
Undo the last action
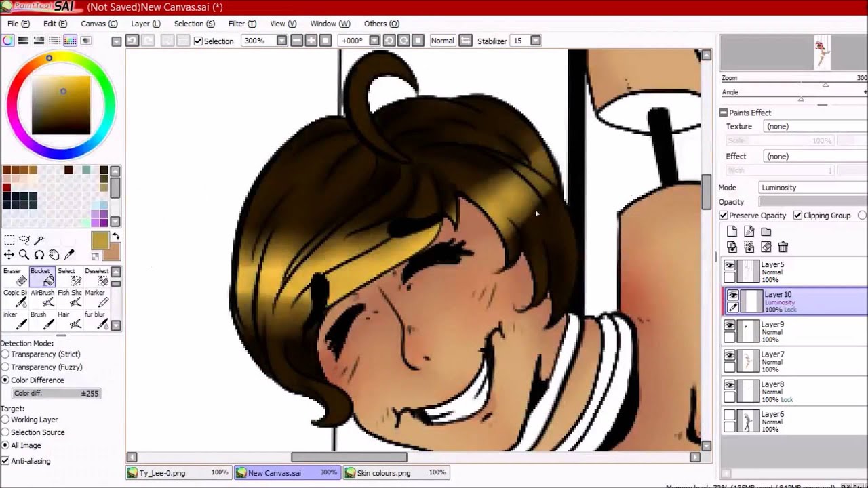pos(132,41)
